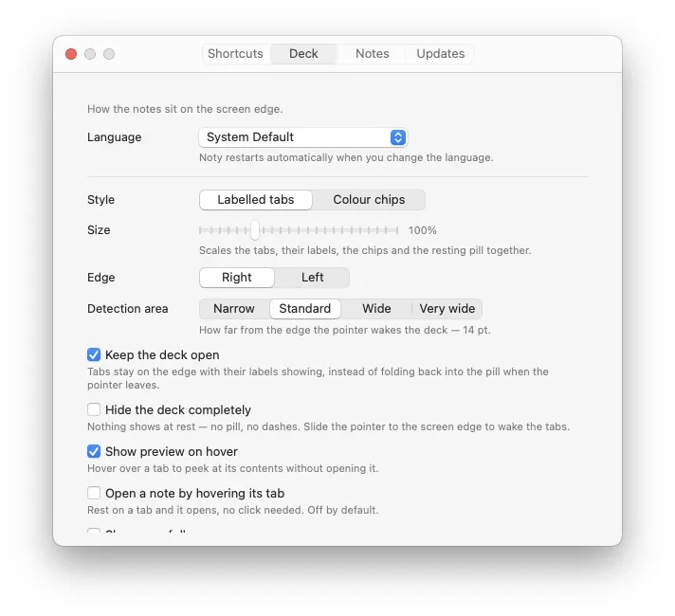Image resolution: width=675 pixels, height=616 pixels.
Task: Click the text about pointer waking the deck at 14 pt
Action: coord(345,330)
